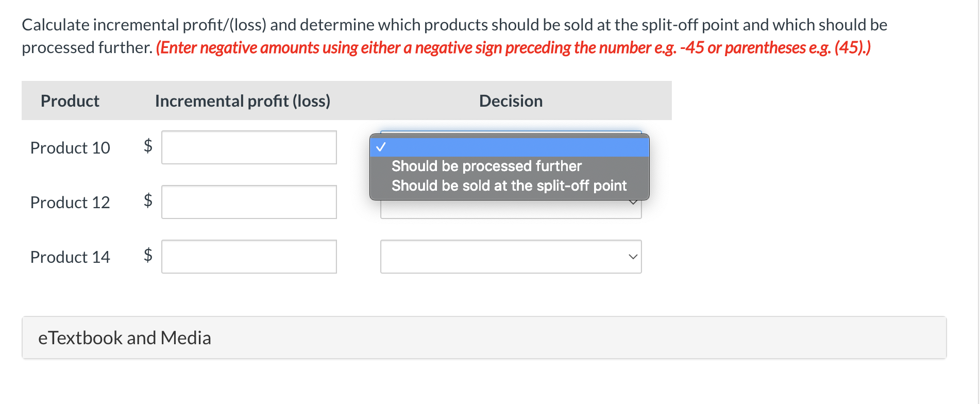Screen dimensions: 980x404
Task: Select 'Should be processed further' option
Action: pos(486,166)
